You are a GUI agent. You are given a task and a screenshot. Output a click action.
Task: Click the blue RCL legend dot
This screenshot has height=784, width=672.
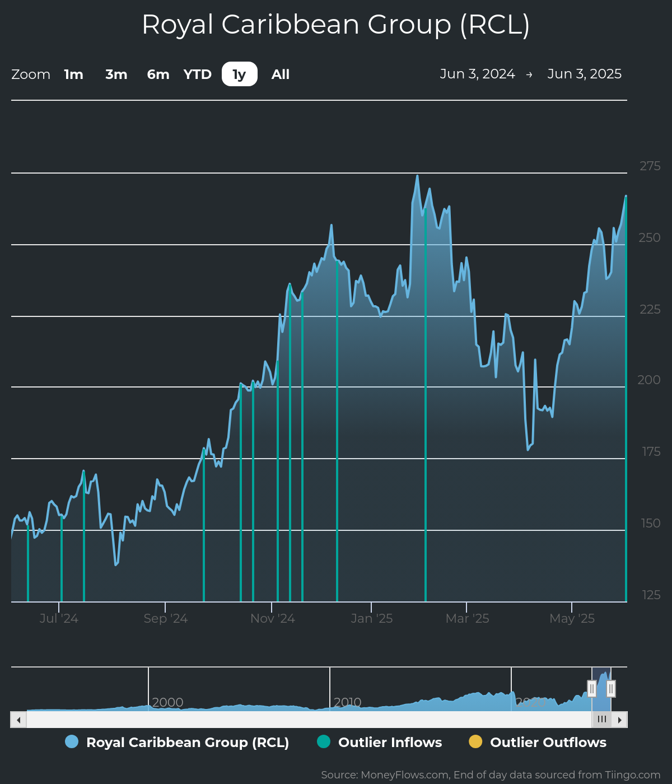(72, 741)
